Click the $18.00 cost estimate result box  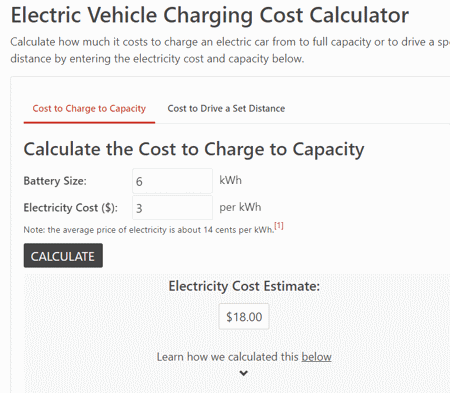(244, 317)
